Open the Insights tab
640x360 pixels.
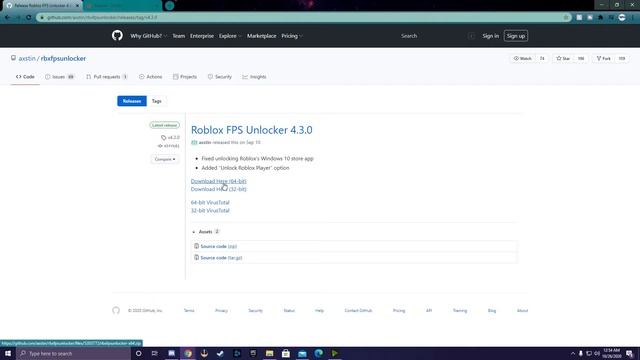254,77
